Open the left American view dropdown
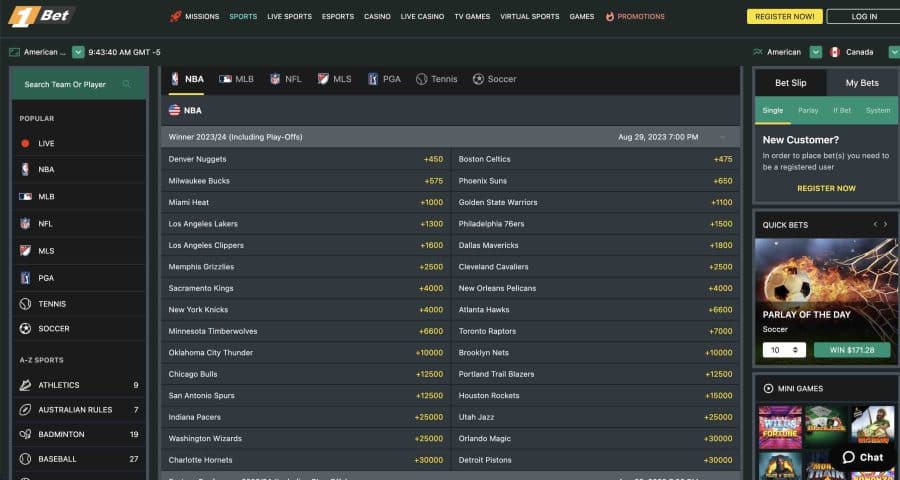Image resolution: width=900 pixels, height=480 pixels. 78,52
